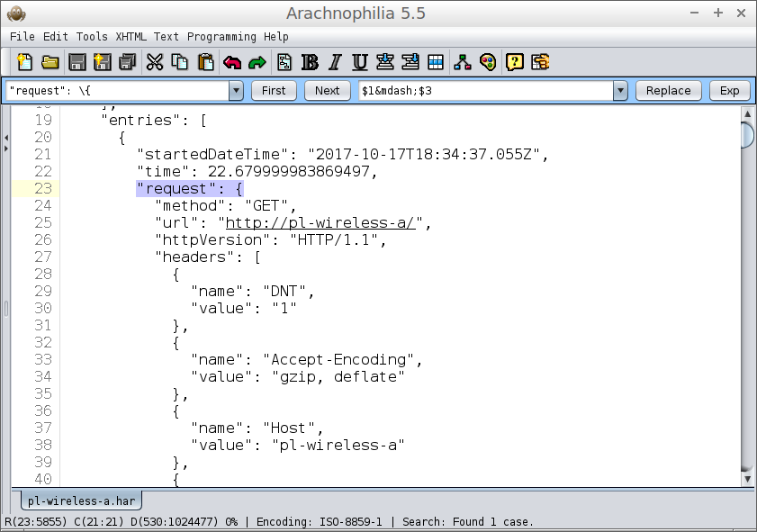Expand the search field dropdown arrow
Image resolution: width=757 pixels, height=532 pixels.
tap(236, 90)
